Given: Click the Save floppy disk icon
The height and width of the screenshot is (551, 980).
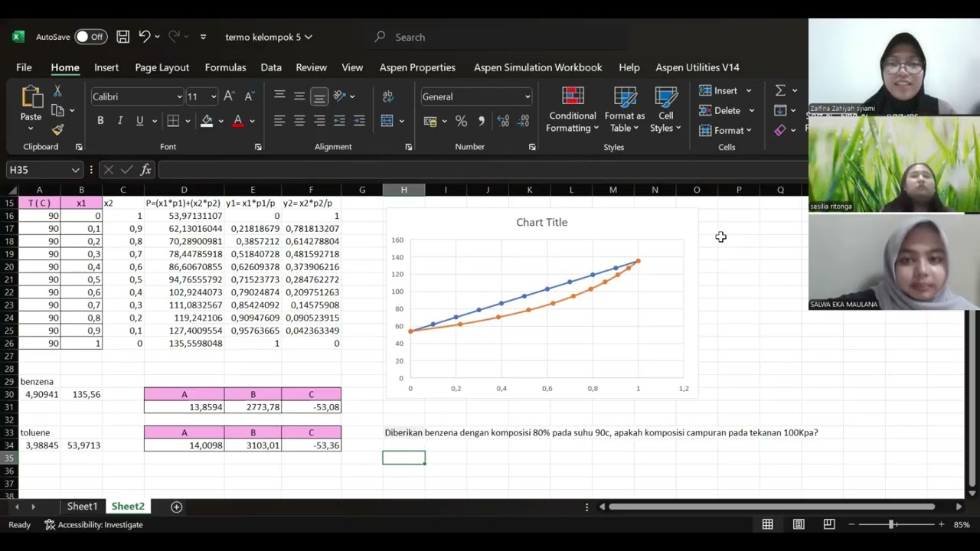Looking at the screenshot, I should point(122,37).
